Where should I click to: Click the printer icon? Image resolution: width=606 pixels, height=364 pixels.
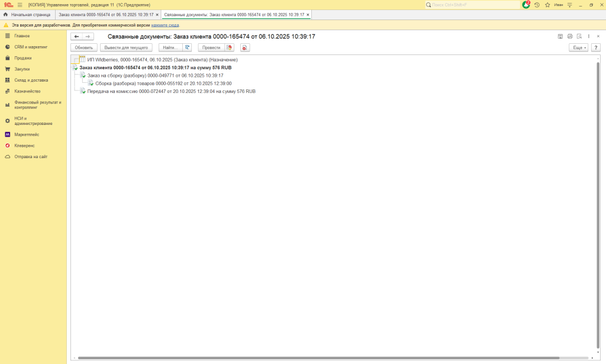[x=570, y=37]
